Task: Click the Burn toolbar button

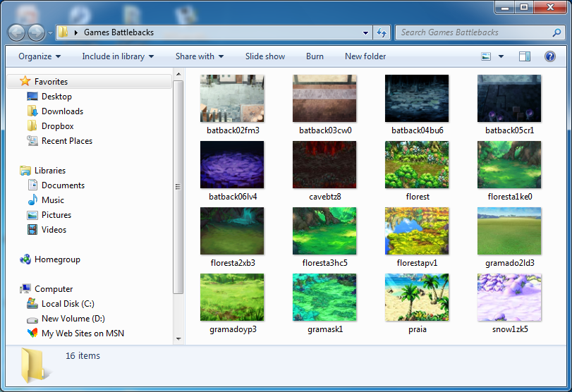Action: tap(315, 56)
